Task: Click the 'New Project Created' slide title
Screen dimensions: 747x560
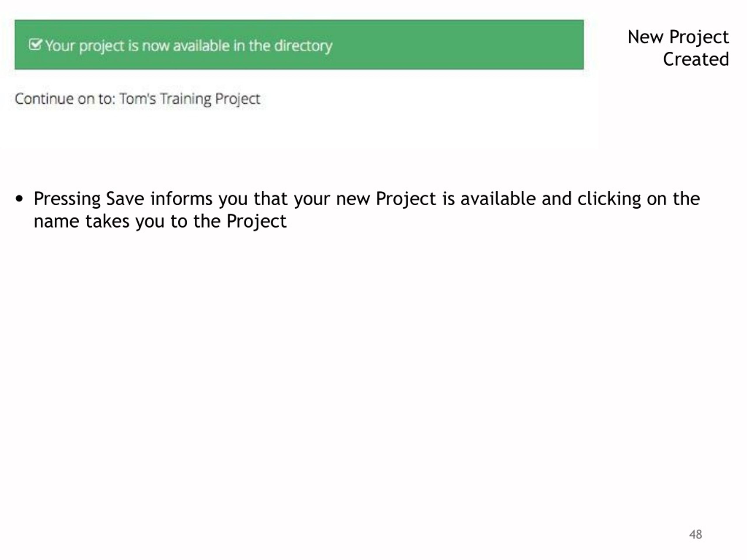Action: [678, 48]
